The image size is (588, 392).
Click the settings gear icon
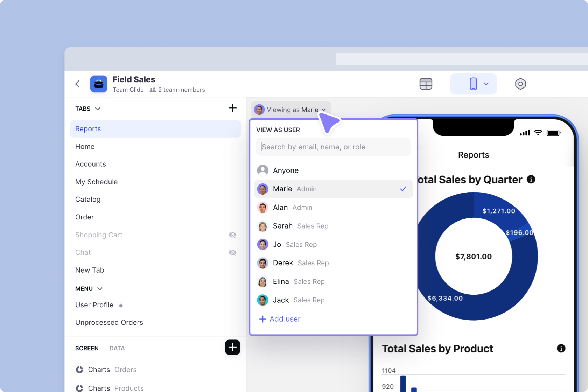[x=520, y=84]
